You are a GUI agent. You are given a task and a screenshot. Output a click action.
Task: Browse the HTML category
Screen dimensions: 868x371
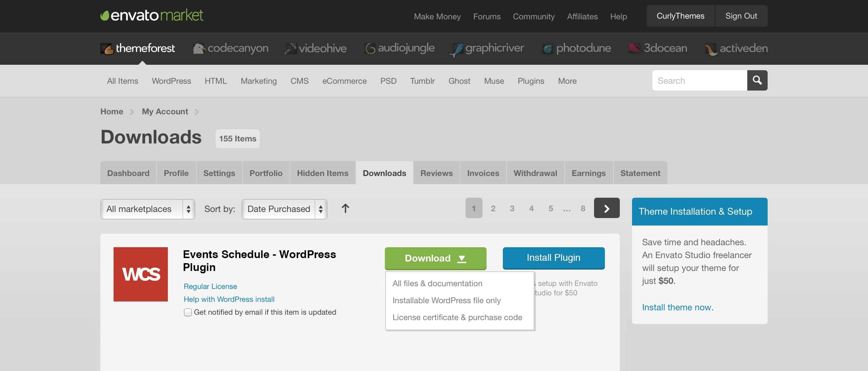tap(216, 81)
